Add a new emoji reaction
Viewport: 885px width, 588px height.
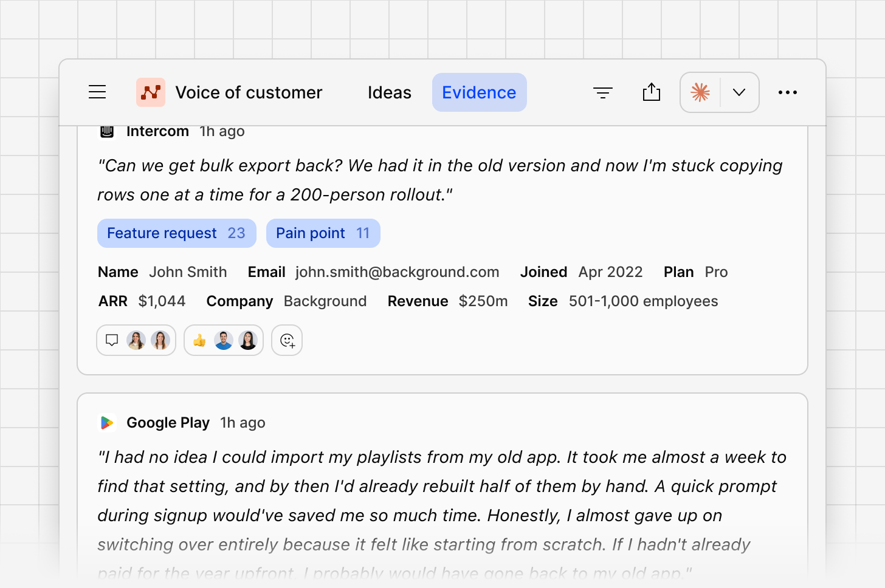287,340
